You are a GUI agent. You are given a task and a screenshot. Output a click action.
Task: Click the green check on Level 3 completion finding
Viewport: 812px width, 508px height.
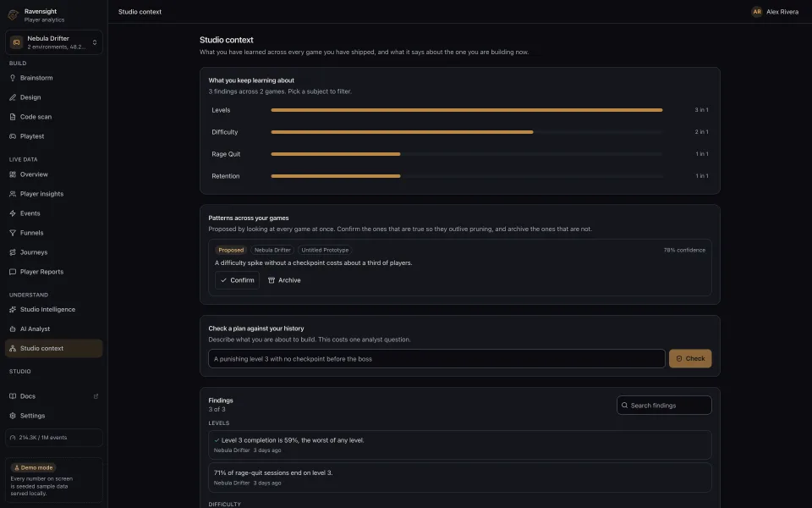pos(217,440)
